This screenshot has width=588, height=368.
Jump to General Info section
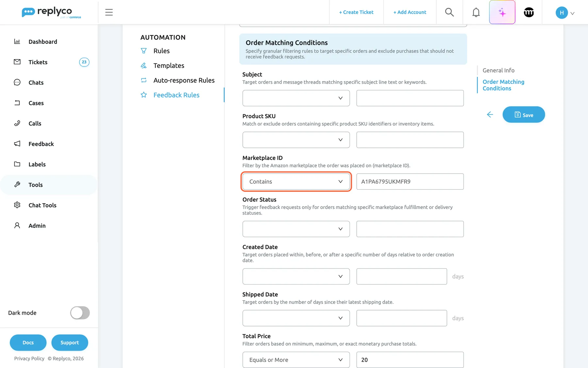pyautogui.click(x=498, y=70)
